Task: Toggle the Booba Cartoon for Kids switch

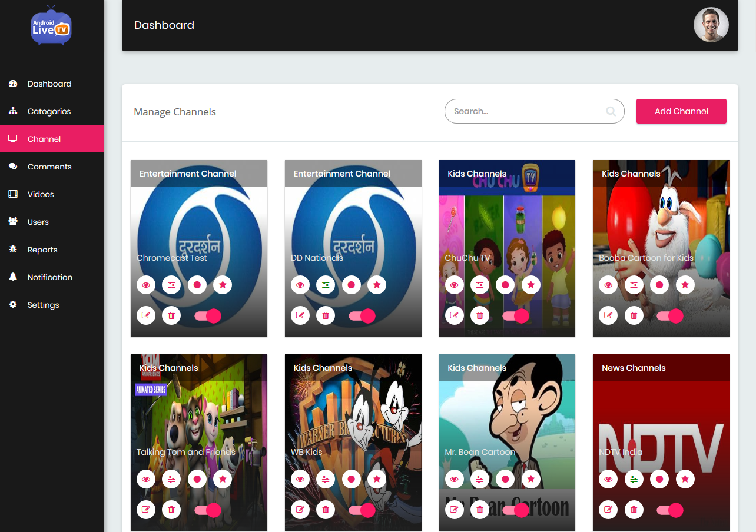Action: (670, 316)
